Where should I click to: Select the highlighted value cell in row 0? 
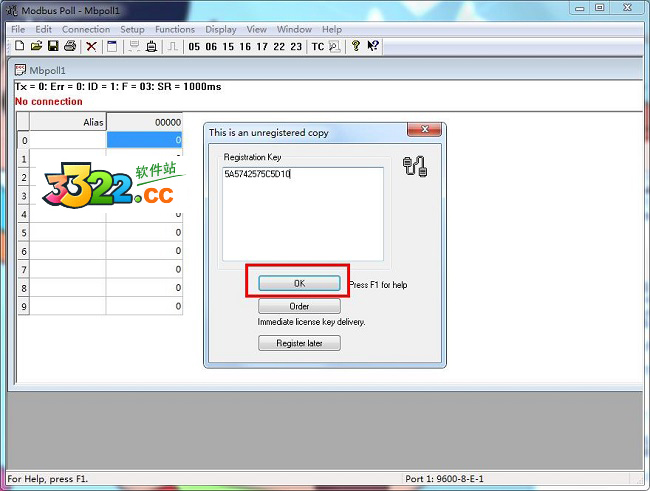point(144,140)
